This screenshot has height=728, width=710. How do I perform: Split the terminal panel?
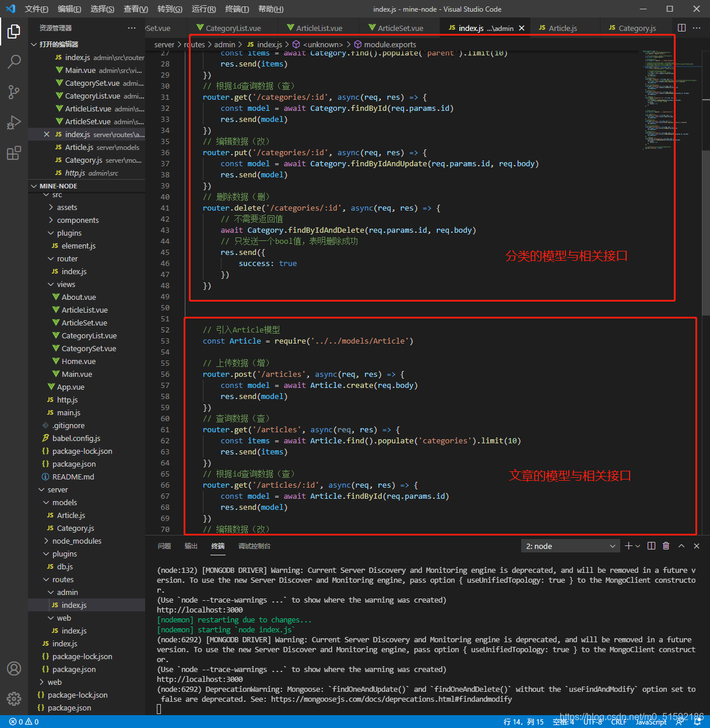(x=652, y=546)
